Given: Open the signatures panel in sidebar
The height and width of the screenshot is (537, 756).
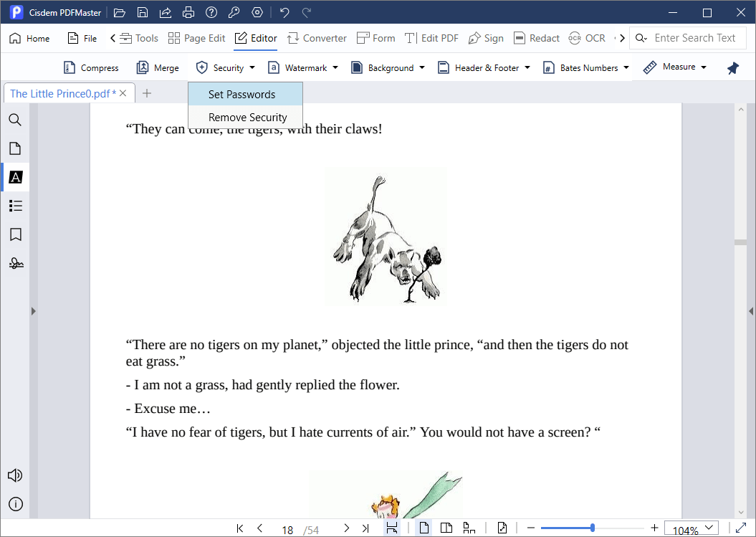Looking at the screenshot, I should 16,263.
